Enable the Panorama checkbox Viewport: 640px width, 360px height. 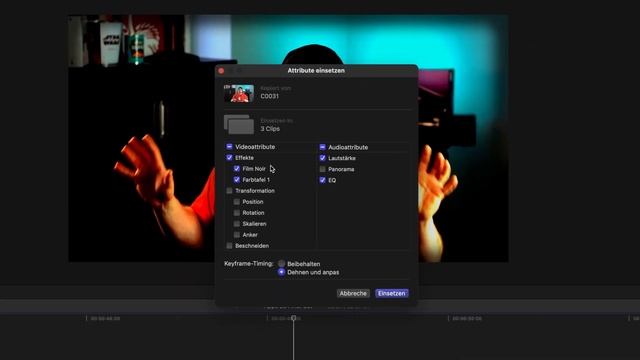(x=322, y=169)
